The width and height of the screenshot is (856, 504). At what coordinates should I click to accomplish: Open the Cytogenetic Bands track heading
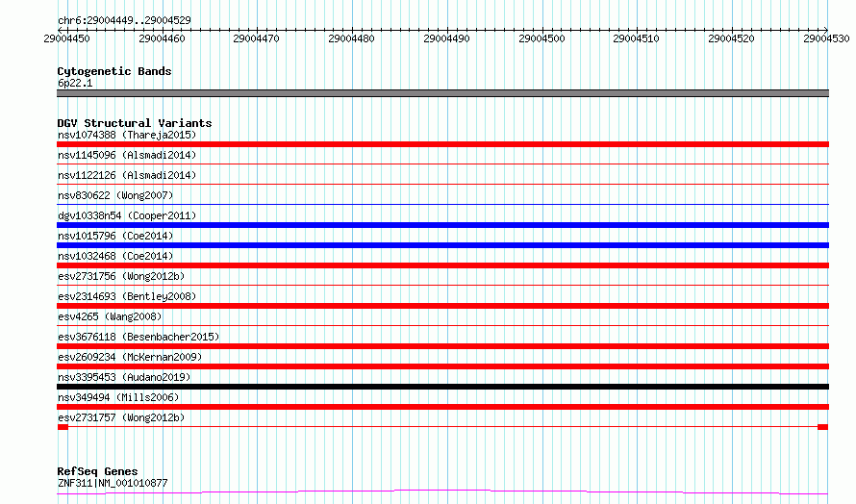114,71
